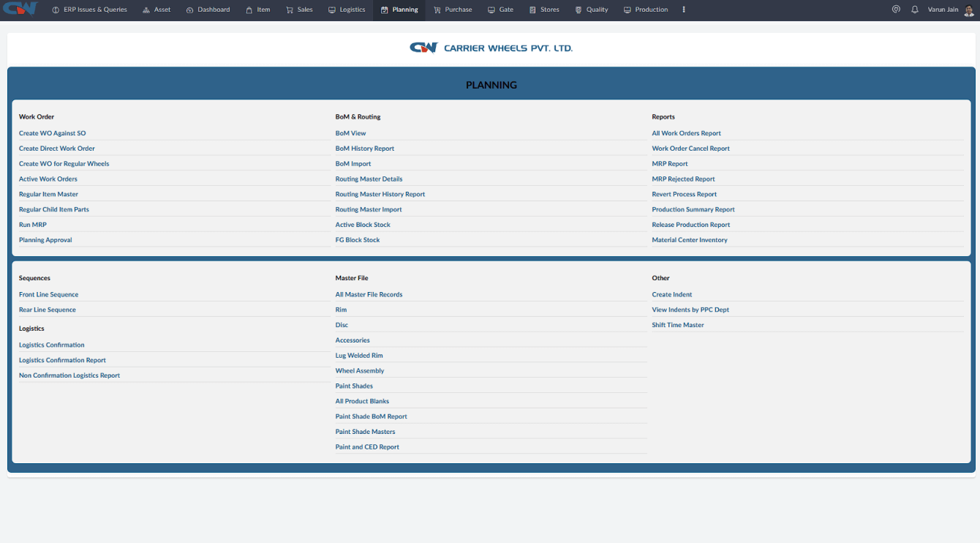
Task: Open the notifications bell
Action: pos(915,10)
